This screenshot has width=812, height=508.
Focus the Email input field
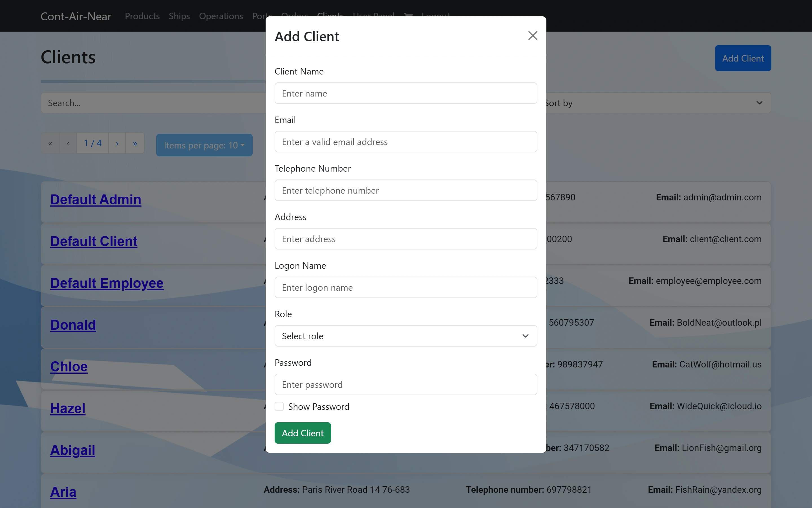[x=406, y=142]
